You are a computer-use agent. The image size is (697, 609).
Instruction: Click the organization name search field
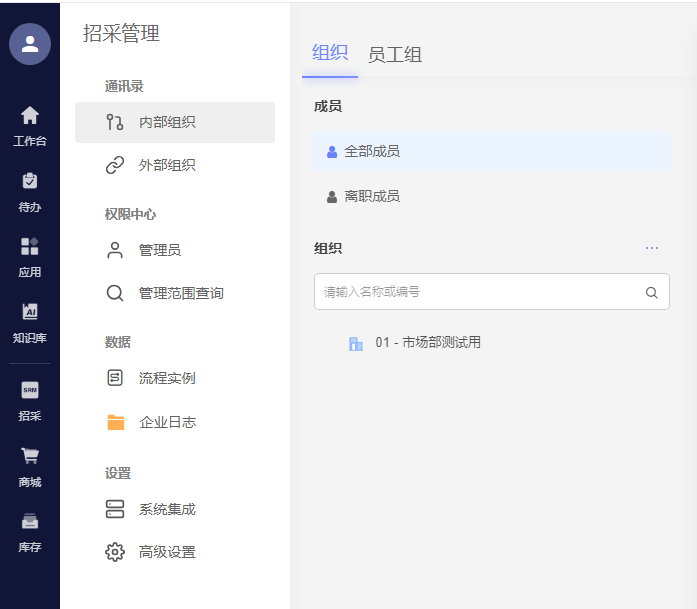[x=478, y=292]
